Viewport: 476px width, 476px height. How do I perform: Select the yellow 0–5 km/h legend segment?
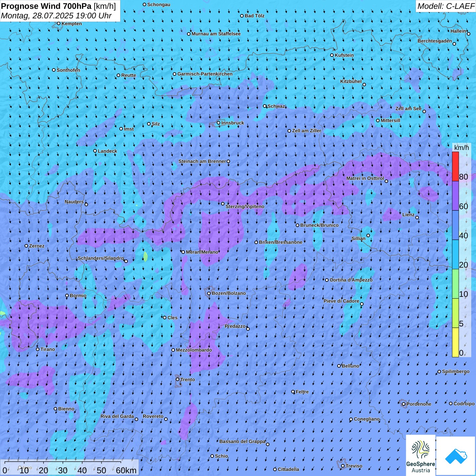point(455,342)
